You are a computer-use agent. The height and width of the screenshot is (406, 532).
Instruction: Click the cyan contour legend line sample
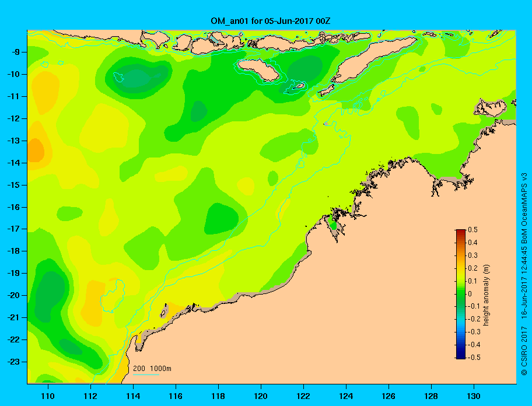[146, 375]
